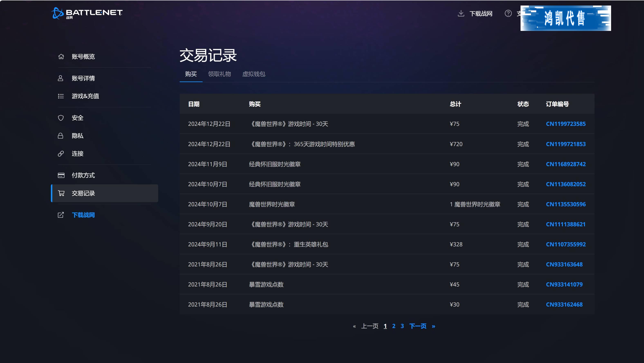Open order CN1135530596
644x363 pixels.
point(566,204)
